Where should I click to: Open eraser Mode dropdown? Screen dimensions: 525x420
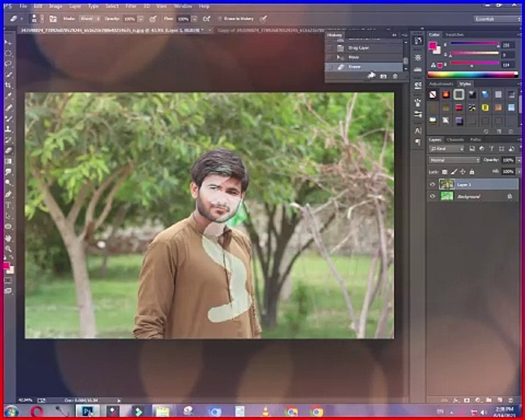click(90, 19)
